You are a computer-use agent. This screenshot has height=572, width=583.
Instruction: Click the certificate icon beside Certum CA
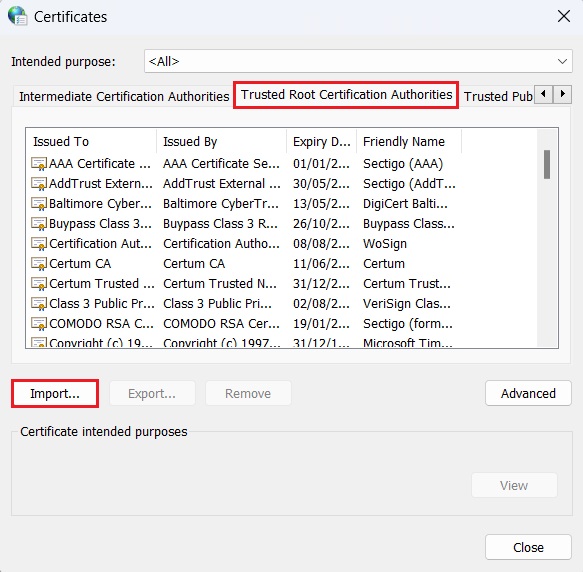click(x=39, y=264)
